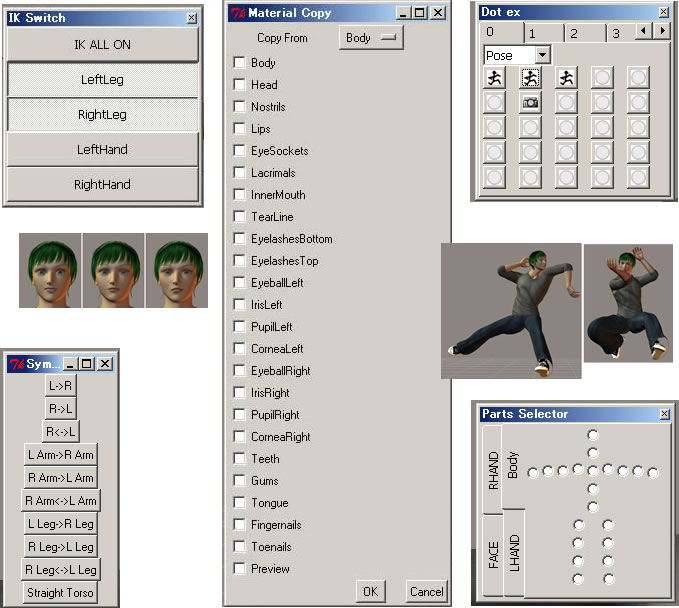679x608 pixels.
Task: Tick the Head material checkbox
Action: pyautogui.click(x=239, y=84)
